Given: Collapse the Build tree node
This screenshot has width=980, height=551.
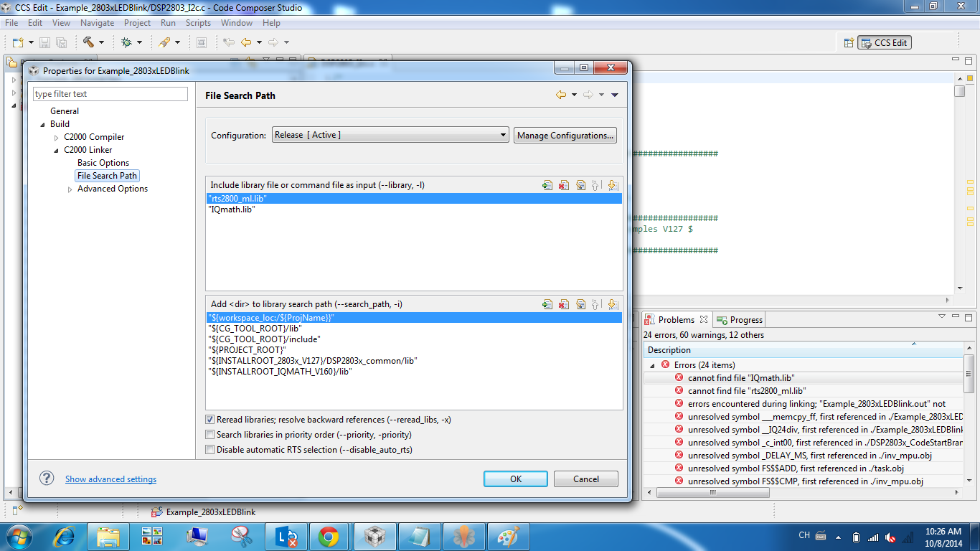Looking at the screenshot, I should [x=43, y=125].
